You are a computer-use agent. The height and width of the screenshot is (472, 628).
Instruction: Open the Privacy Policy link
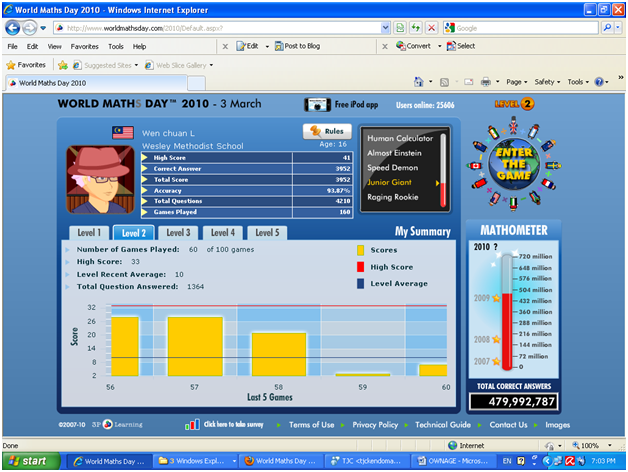pos(375,425)
